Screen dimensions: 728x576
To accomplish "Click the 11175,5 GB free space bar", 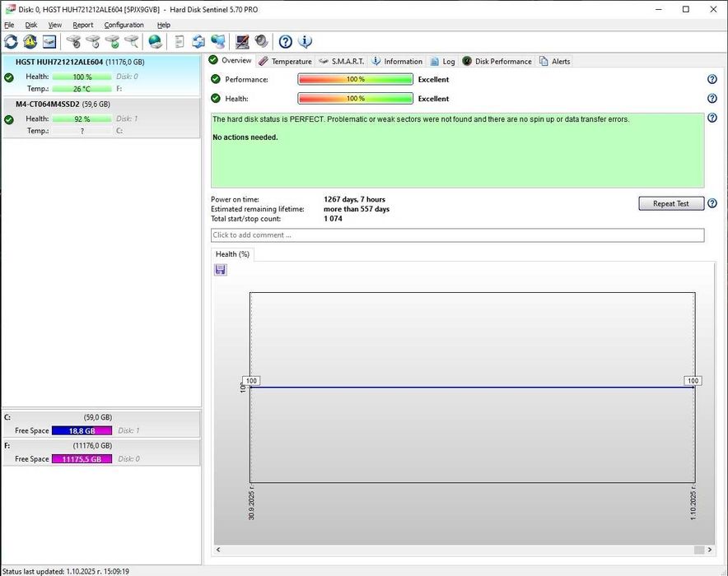I will point(82,459).
